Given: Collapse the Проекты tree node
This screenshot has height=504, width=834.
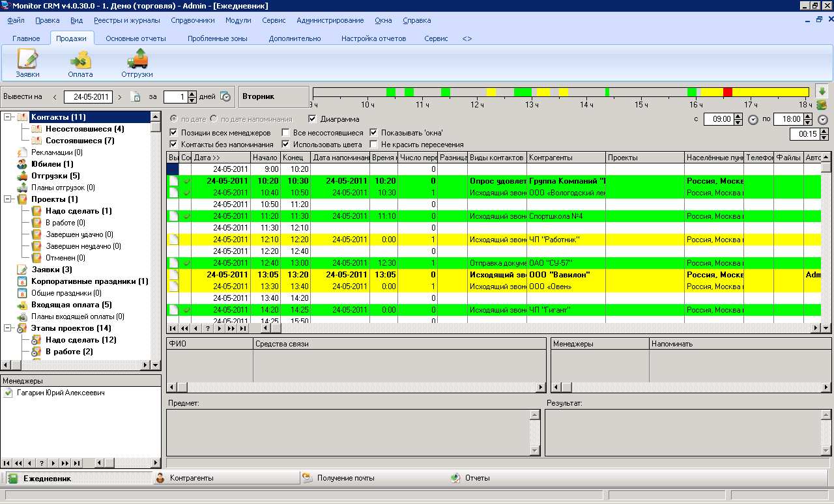Looking at the screenshot, I should click(8, 199).
